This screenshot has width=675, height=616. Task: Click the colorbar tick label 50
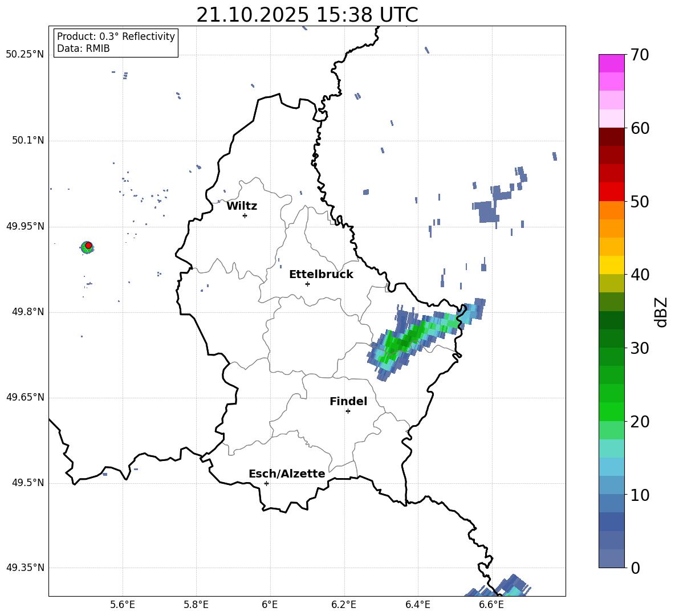(x=640, y=201)
